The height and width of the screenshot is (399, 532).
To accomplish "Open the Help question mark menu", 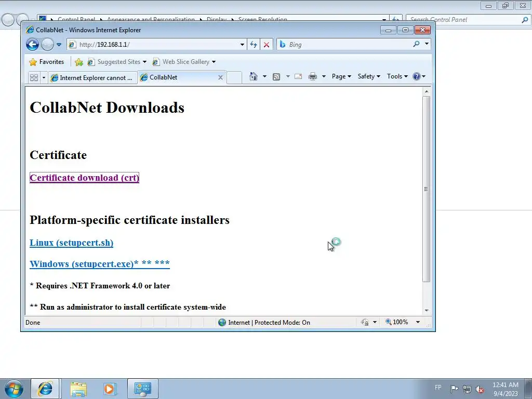I will (419, 76).
